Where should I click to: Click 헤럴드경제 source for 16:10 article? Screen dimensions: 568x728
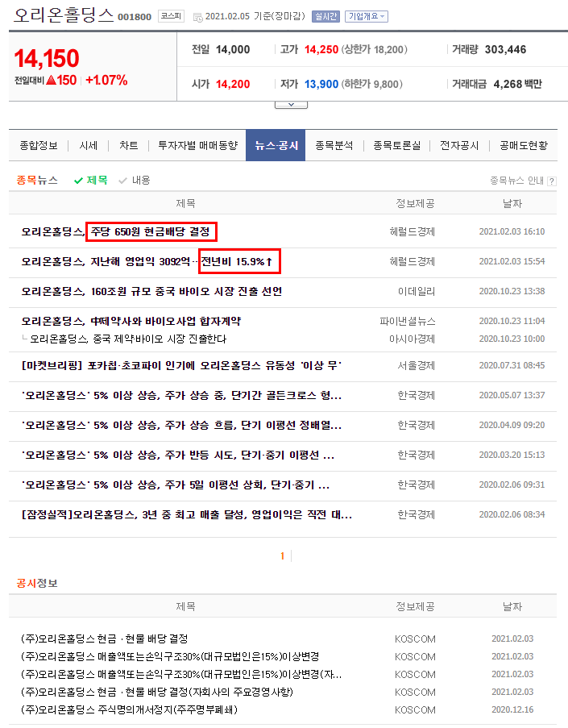[x=412, y=231]
